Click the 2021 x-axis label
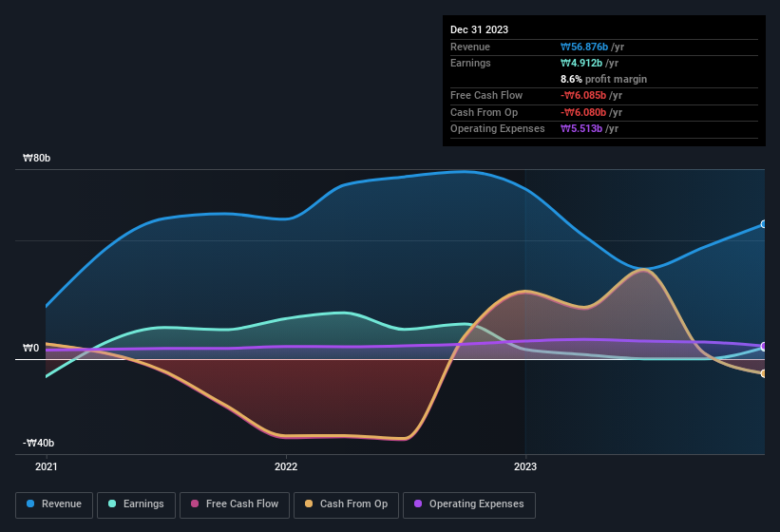The width and height of the screenshot is (780, 532). pyautogui.click(x=47, y=466)
